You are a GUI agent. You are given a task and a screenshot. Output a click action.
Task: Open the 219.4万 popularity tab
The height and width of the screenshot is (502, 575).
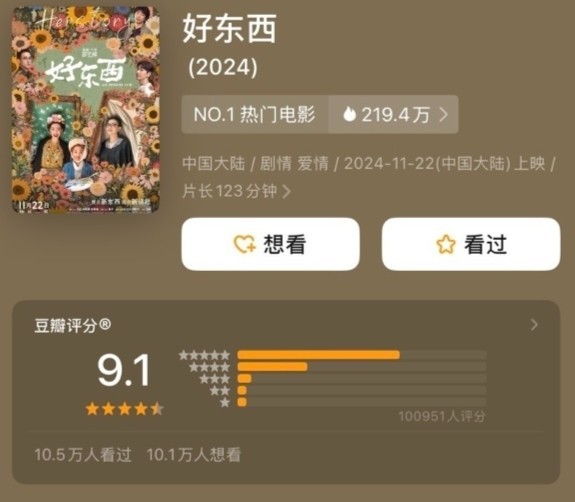pos(393,114)
